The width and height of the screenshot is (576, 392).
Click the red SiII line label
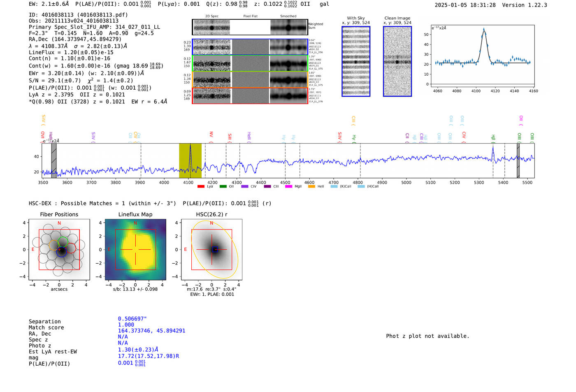point(230,138)
